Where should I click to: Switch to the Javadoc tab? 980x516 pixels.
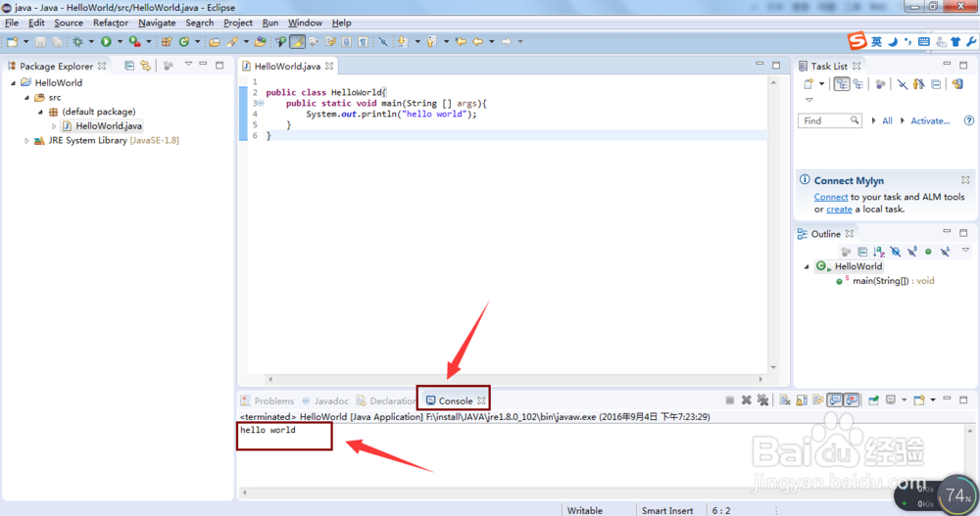point(325,401)
